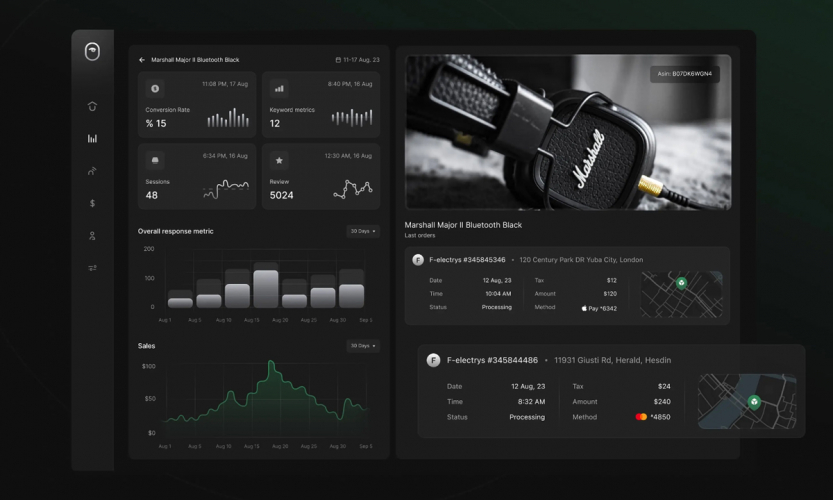The width and height of the screenshot is (833, 500).
Task: Open the growth trend sidebar icon
Action: pos(92,171)
